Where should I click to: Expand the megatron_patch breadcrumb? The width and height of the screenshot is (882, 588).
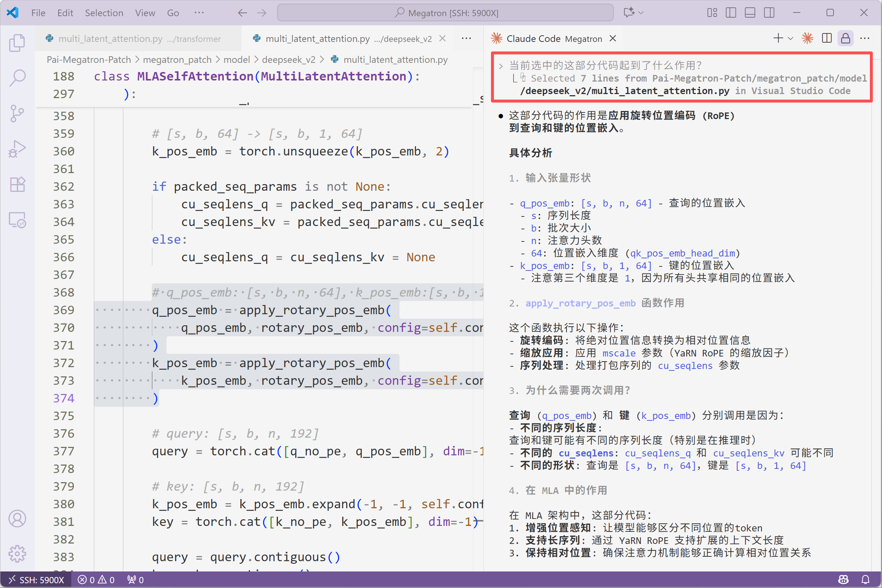coord(177,60)
